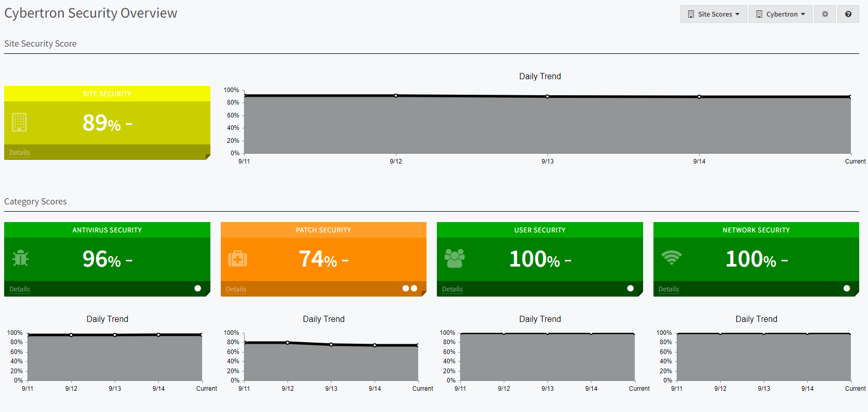Click the building icon on Site Security tile

[19, 123]
